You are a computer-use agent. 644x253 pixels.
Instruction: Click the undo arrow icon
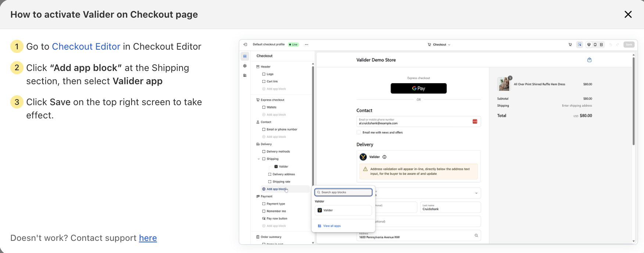[x=611, y=44]
